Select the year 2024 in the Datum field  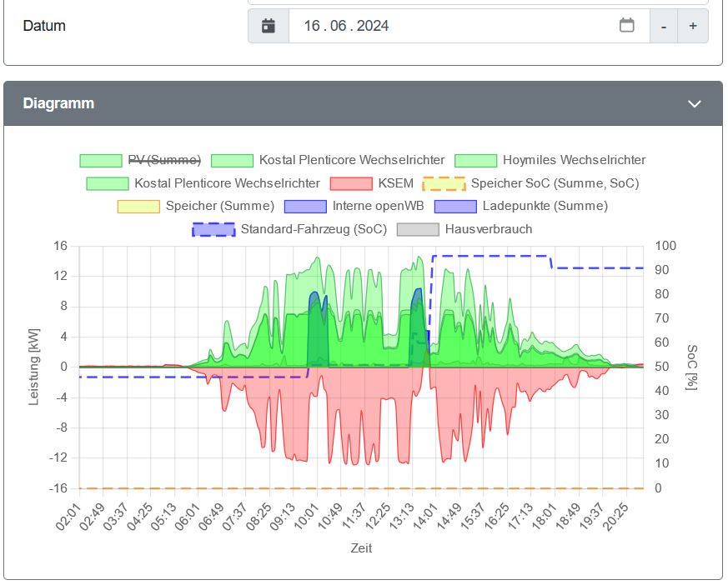(373, 26)
